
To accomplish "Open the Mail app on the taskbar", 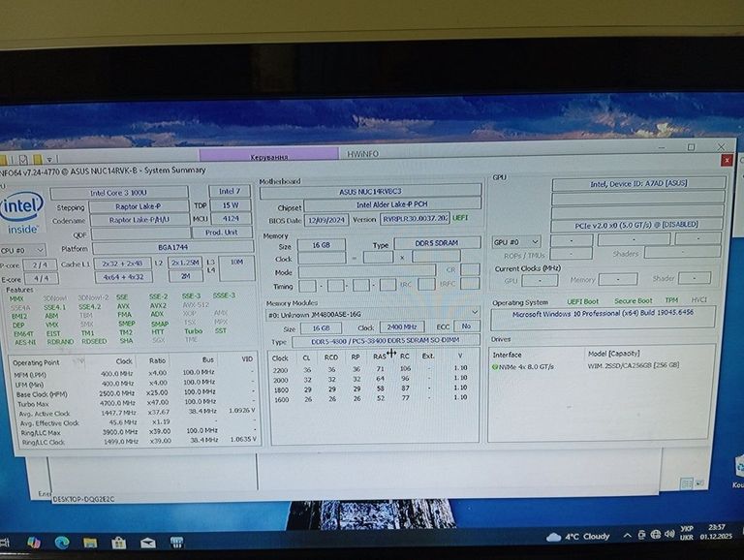I will click(148, 543).
